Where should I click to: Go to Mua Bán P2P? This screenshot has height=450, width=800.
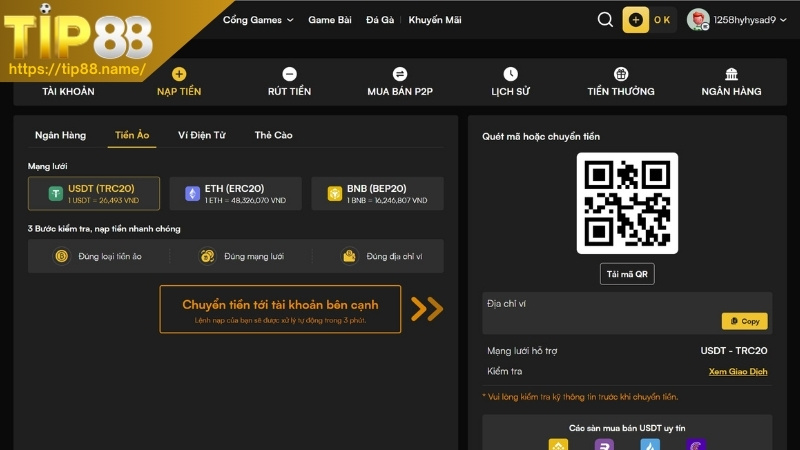(x=400, y=82)
